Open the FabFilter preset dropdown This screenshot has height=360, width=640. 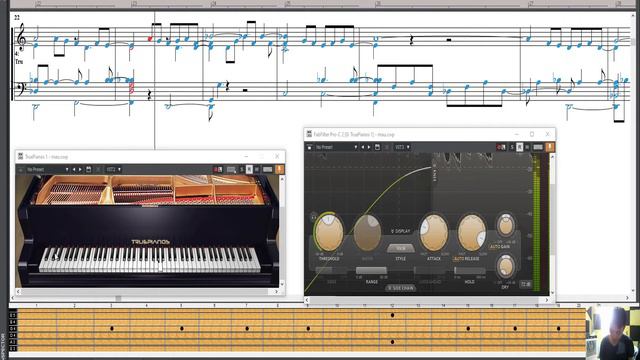pos(336,147)
